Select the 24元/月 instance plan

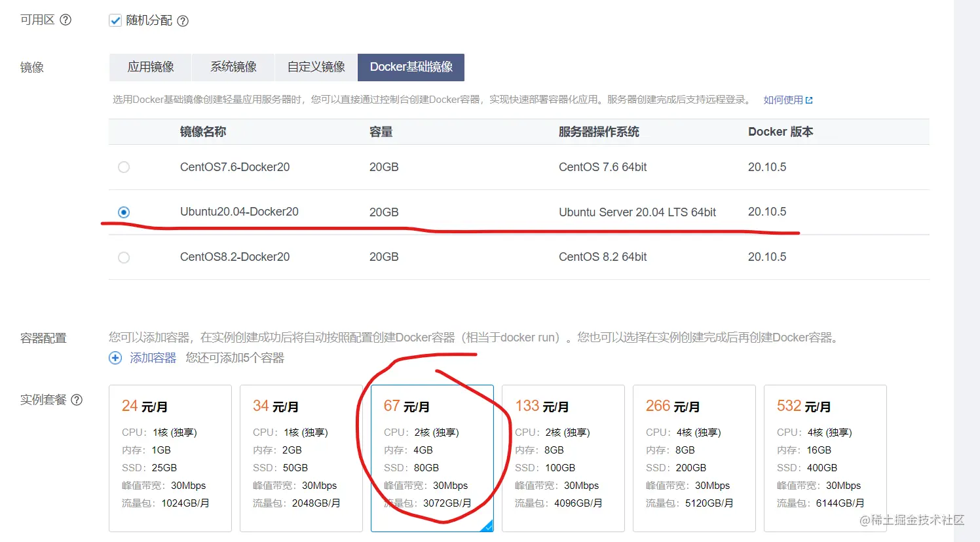click(170, 457)
